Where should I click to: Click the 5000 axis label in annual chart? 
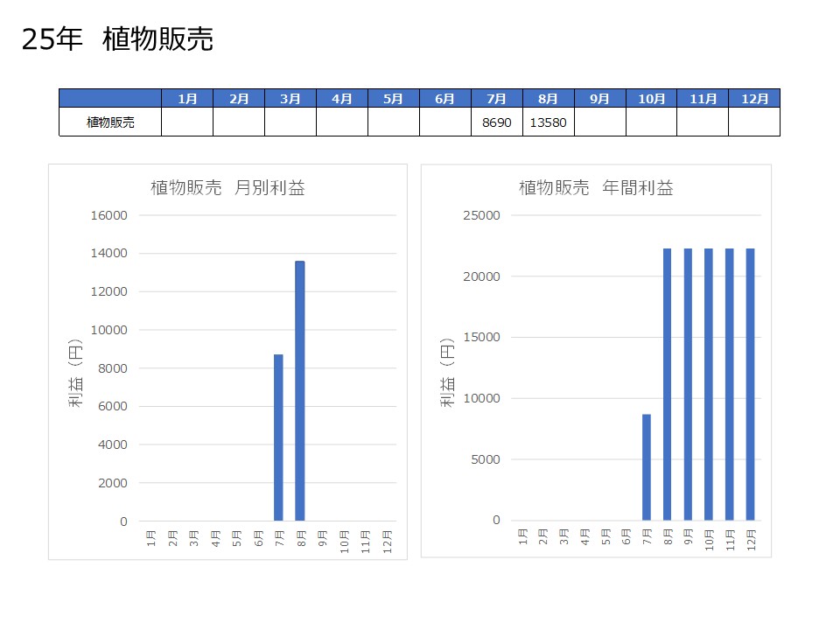pyautogui.click(x=486, y=459)
